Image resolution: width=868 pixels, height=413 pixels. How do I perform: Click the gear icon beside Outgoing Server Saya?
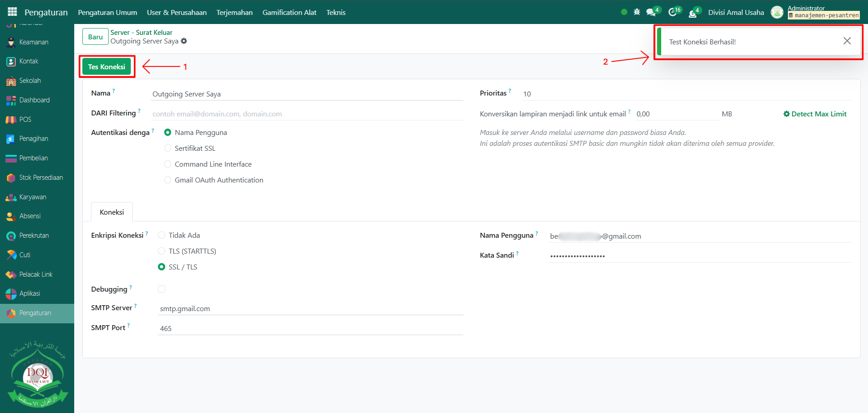(184, 41)
